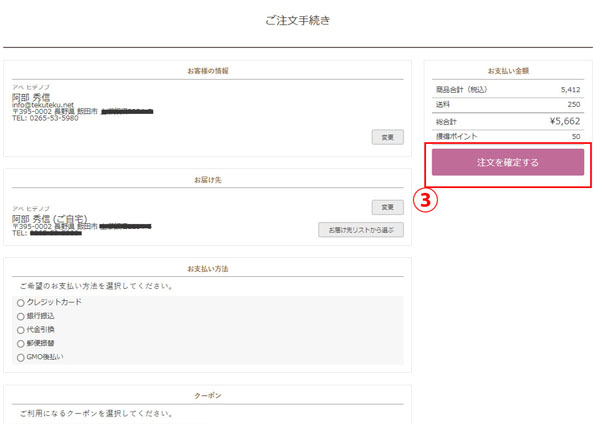Select クレジットカード payment option
The image size is (600, 424).
click(x=21, y=302)
